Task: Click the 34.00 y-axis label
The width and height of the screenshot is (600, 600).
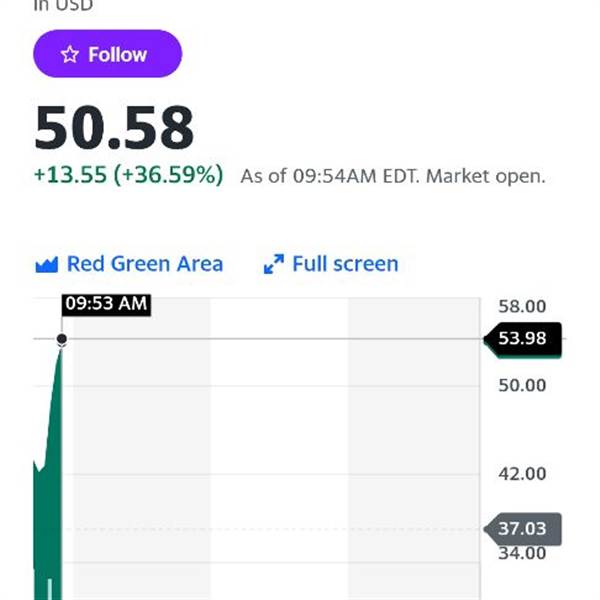Action: [x=522, y=553]
